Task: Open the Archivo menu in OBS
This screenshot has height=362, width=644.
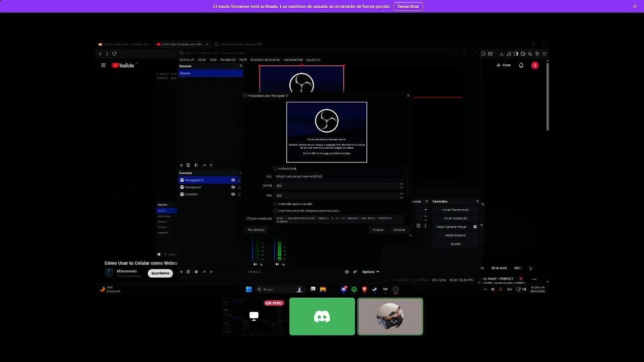Action: (187, 59)
